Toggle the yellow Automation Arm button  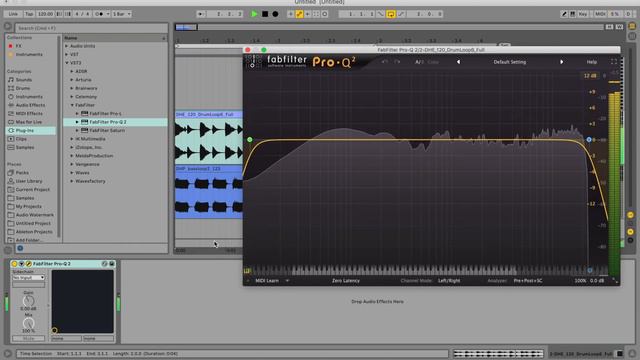[x=299, y=14]
